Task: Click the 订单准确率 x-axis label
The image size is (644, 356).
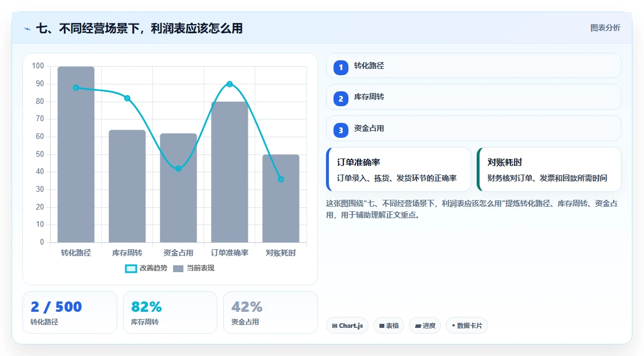Action: [229, 253]
